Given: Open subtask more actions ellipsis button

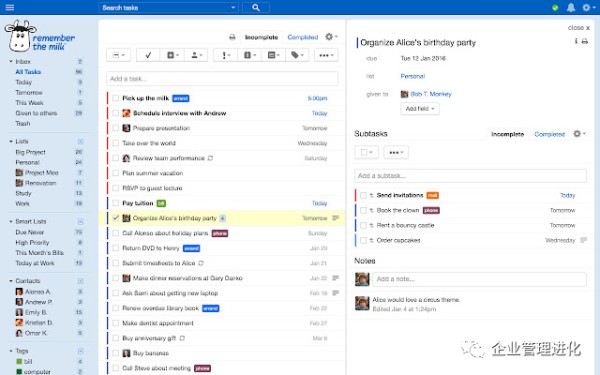Looking at the screenshot, I should click(x=396, y=152).
